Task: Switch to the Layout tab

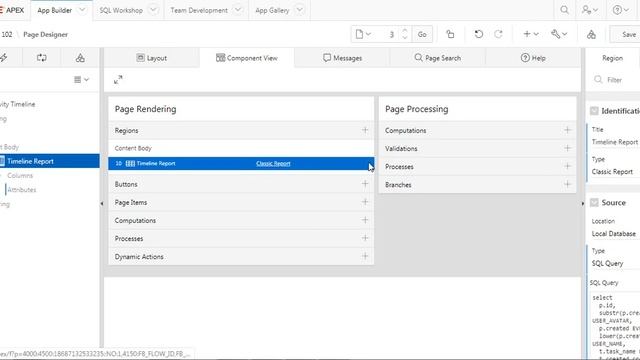Action: coord(152,58)
